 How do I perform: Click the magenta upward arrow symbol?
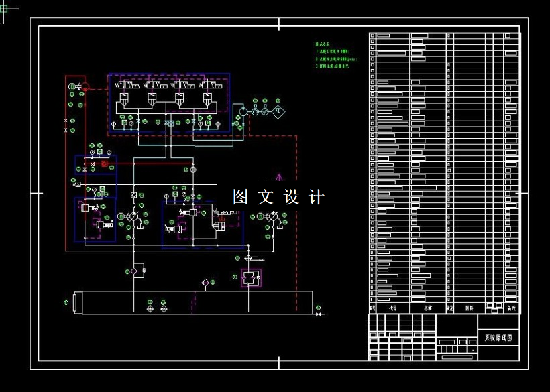pos(279,177)
